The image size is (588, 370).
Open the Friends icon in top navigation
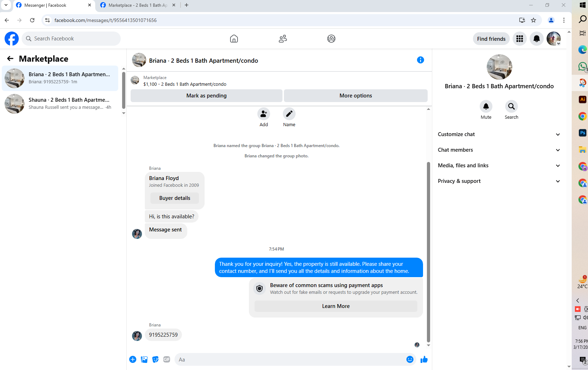pyautogui.click(x=283, y=39)
